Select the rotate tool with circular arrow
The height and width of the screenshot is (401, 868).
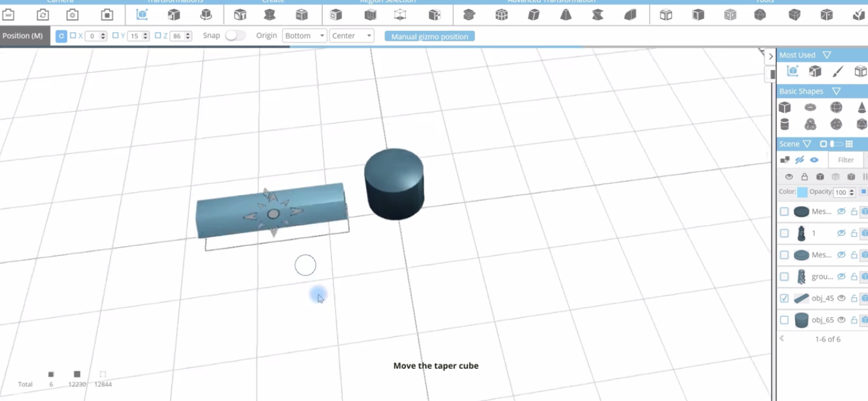point(206,14)
